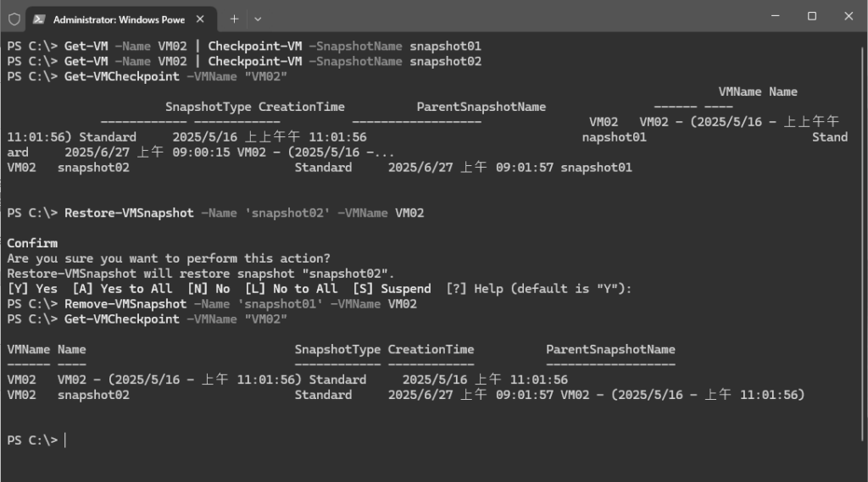Click the PowerShell icon on the tab

[39, 19]
